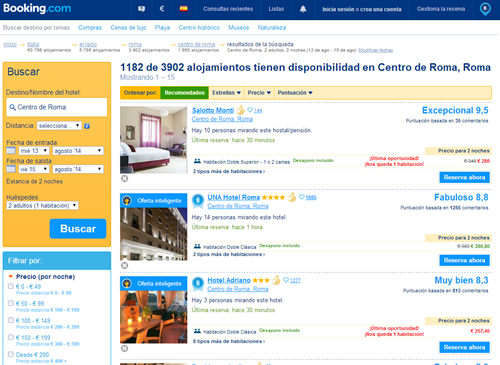
Task: Change language using the Spanish flag
Action: coord(184,9)
